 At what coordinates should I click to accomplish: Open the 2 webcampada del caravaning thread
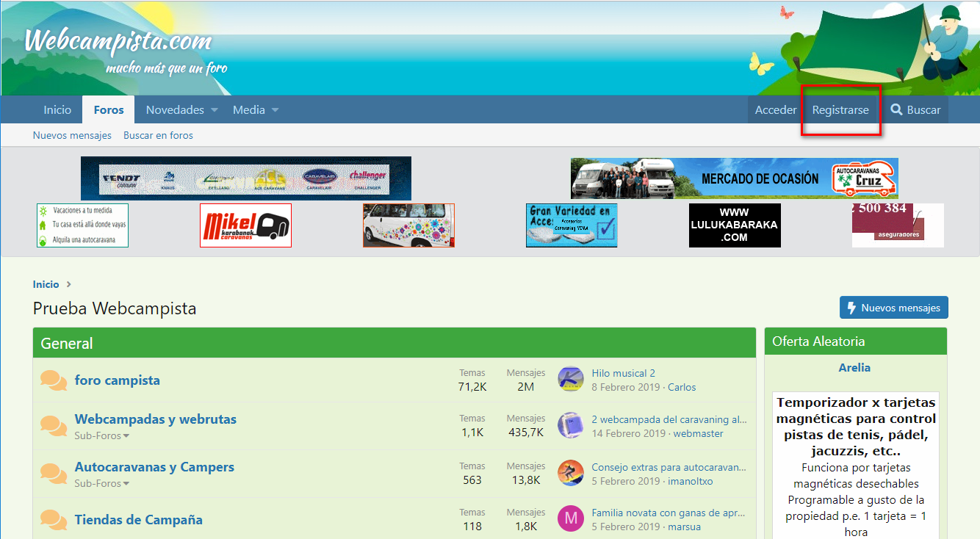[x=669, y=419]
